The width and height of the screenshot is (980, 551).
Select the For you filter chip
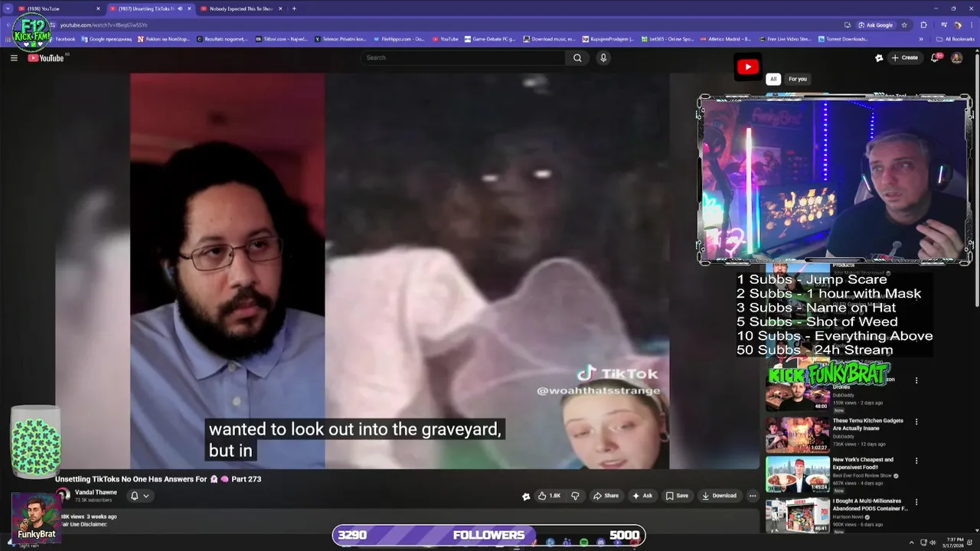(x=798, y=79)
